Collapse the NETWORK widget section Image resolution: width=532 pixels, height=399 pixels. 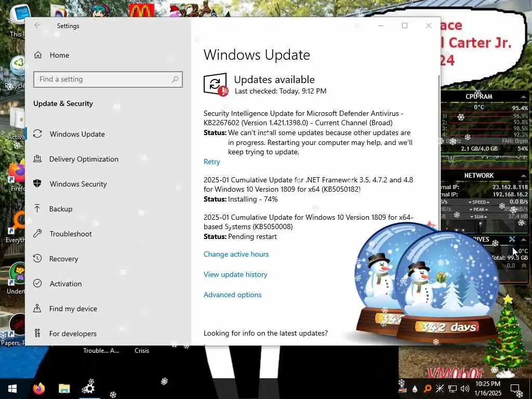(524, 176)
